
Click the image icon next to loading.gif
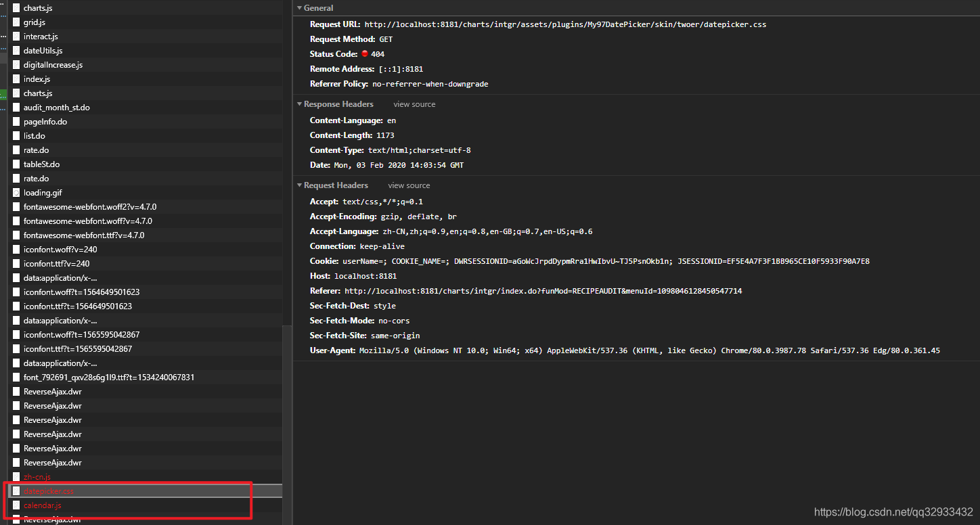(16, 193)
